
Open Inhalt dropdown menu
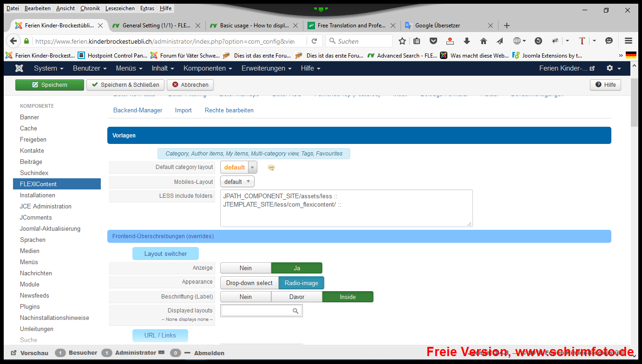tap(163, 68)
